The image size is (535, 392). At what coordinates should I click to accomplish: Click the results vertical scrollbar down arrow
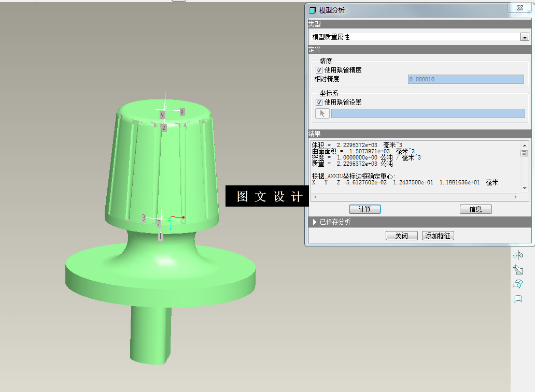pyautogui.click(x=525, y=188)
